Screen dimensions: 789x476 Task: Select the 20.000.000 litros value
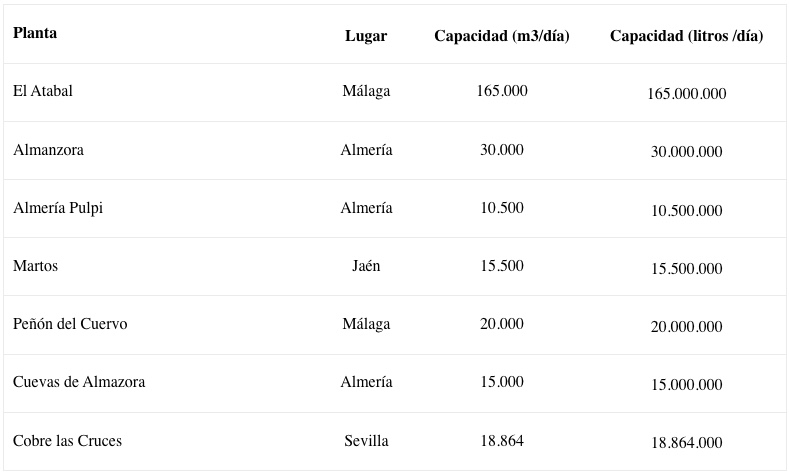(686, 327)
